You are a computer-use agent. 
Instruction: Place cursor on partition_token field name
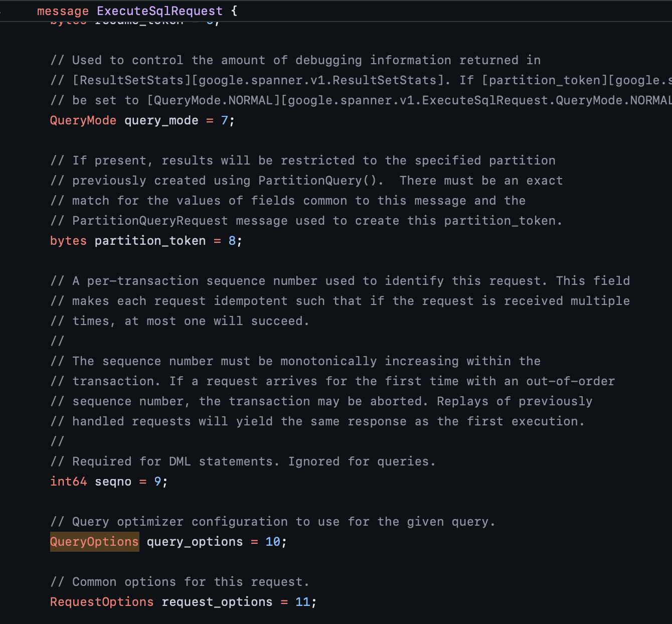click(x=150, y=241)
